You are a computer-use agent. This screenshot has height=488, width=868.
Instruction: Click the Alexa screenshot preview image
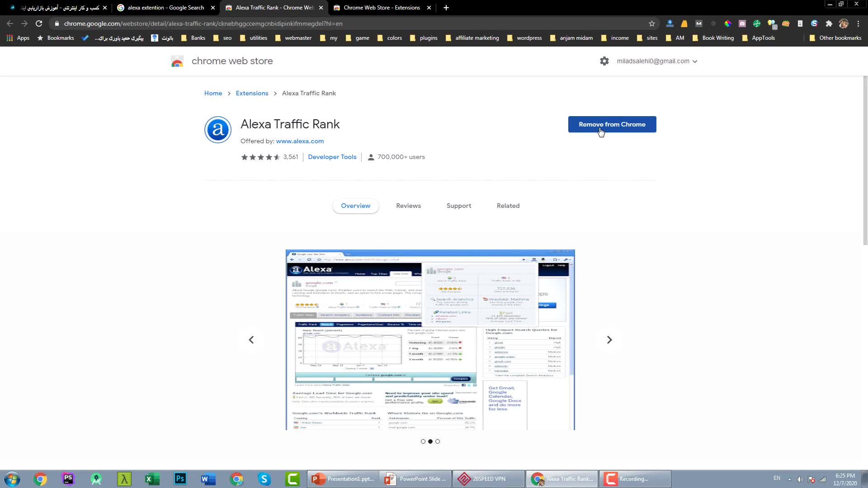click(430, 340)
